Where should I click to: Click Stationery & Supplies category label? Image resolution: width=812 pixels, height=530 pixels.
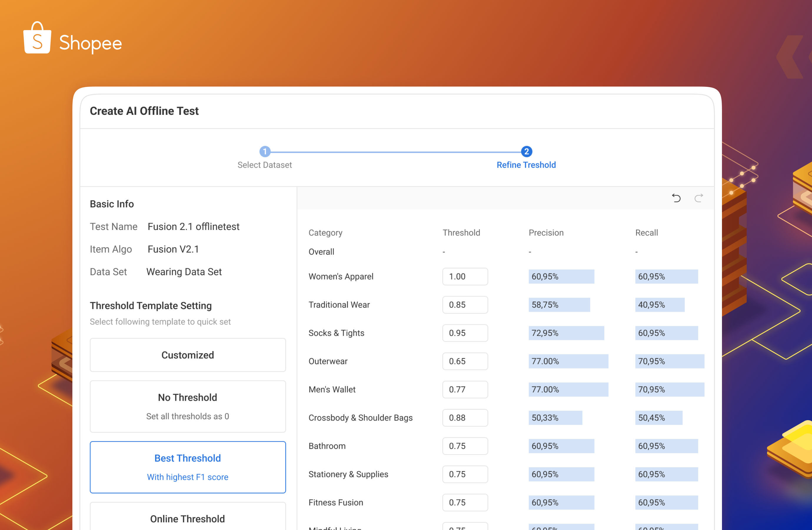coord(348,474)
